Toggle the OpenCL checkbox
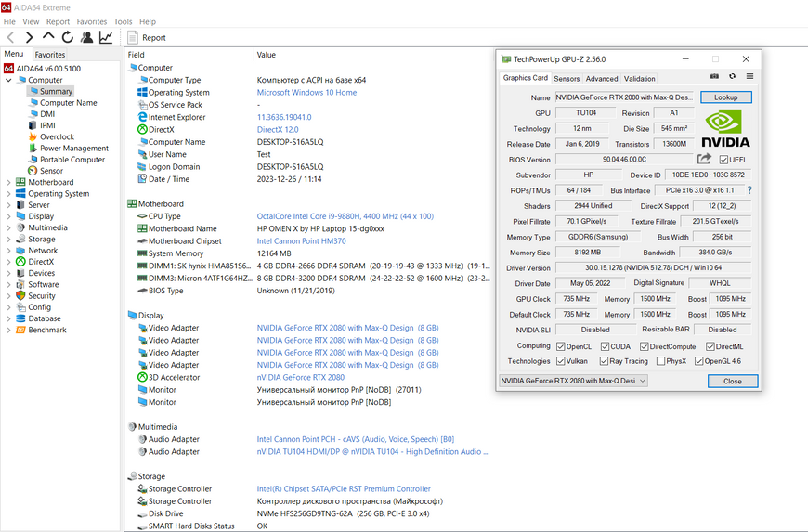Image resolution: width=808 pixels, height=532 pixels. [561, 346]
